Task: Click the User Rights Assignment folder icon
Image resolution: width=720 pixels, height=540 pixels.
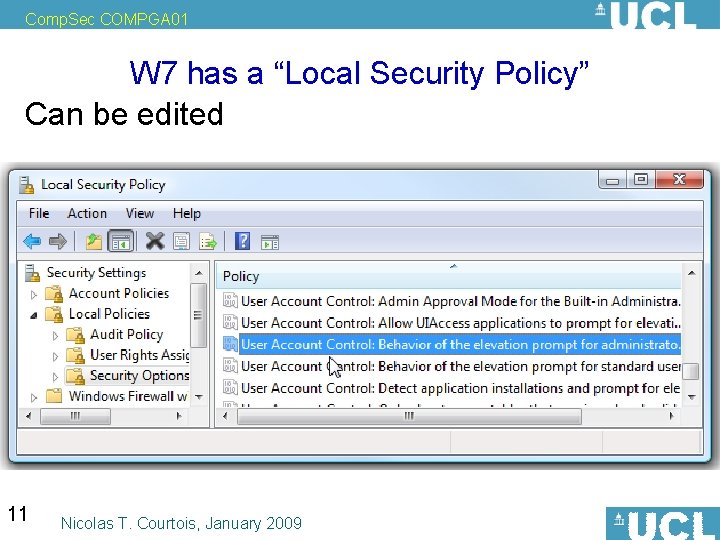Action: tap(75, 355)
